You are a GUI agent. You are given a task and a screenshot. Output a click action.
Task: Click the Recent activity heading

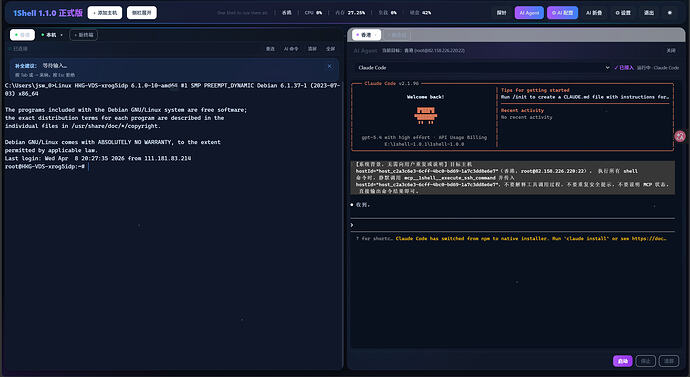click(522, 110)
